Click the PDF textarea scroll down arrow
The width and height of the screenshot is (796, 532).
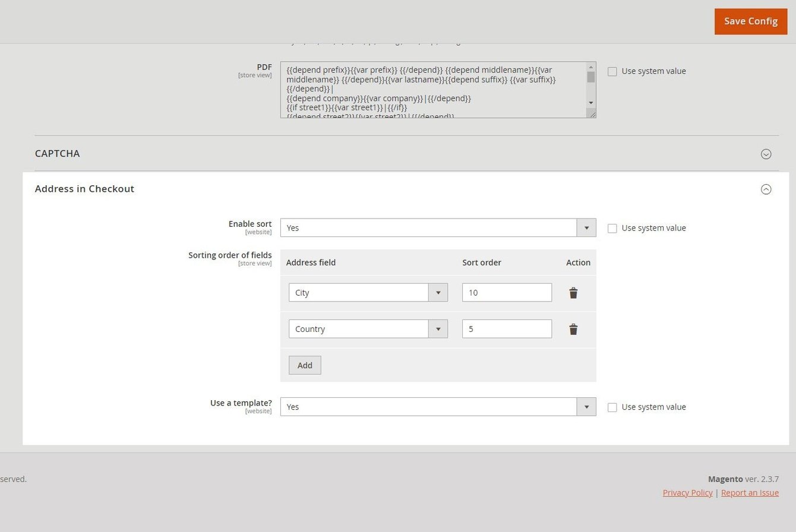[591, 103]
